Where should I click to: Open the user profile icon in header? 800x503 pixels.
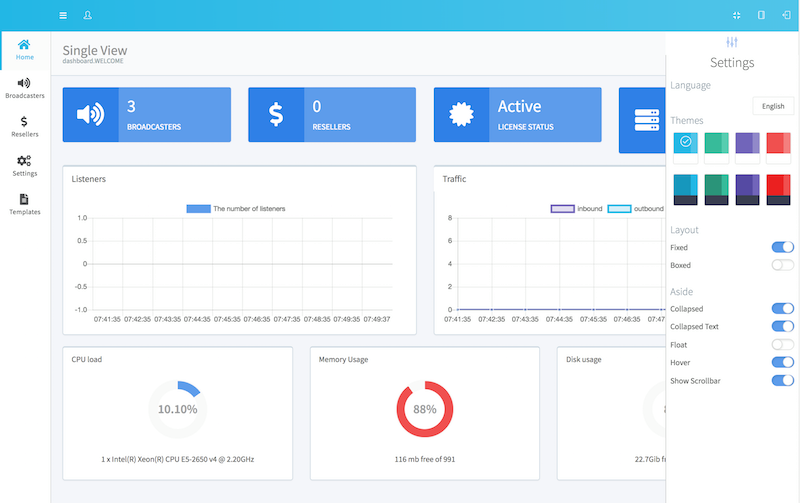87,15
